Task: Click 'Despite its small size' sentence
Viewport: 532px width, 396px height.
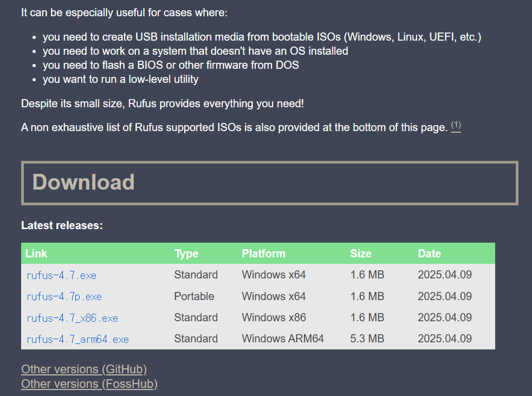Action: coord(163,103)
